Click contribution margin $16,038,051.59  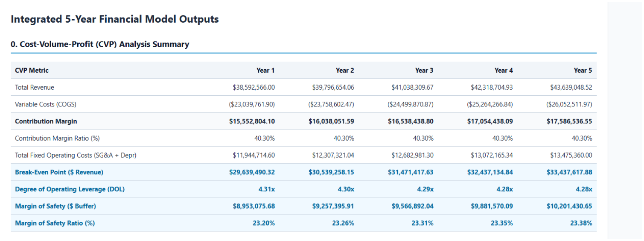332,121
